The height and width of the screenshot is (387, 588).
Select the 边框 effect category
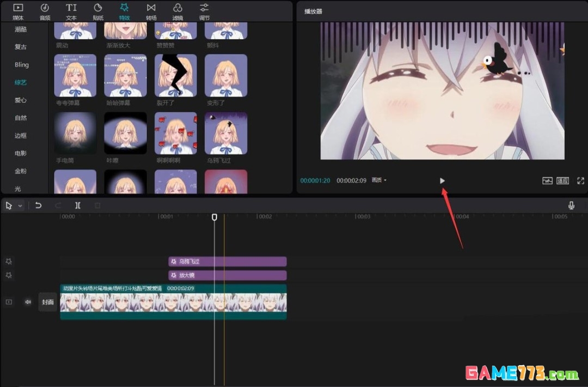(x=21, y=136)
